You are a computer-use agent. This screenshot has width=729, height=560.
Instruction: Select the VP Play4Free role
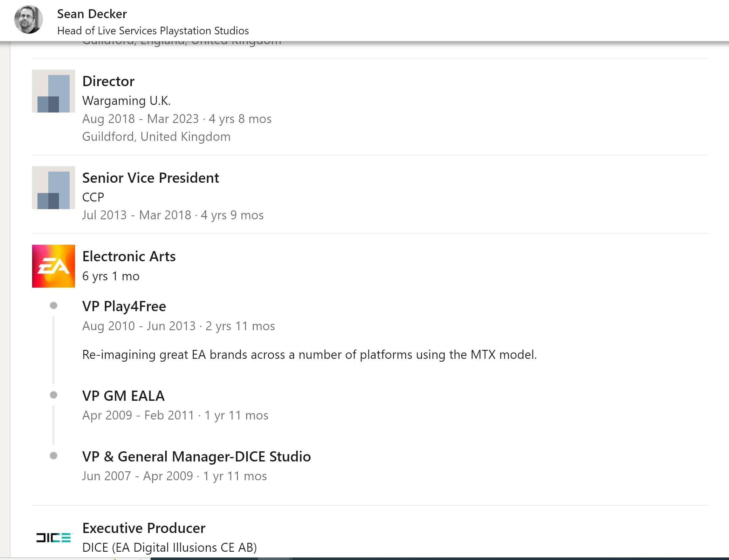coord(124,306)
